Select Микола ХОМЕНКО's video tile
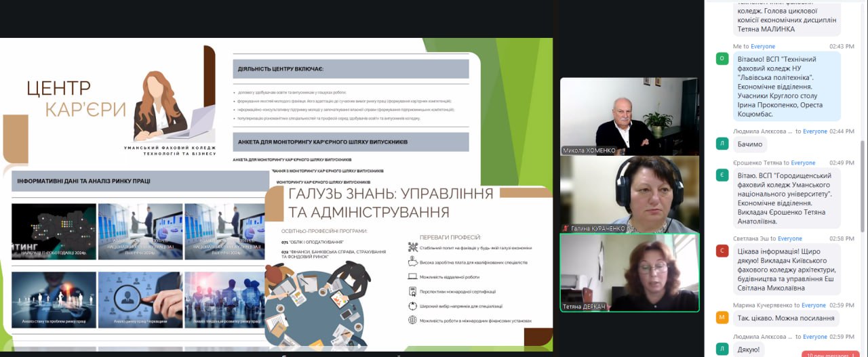This screenshot has width=868, height=357. 629,116
